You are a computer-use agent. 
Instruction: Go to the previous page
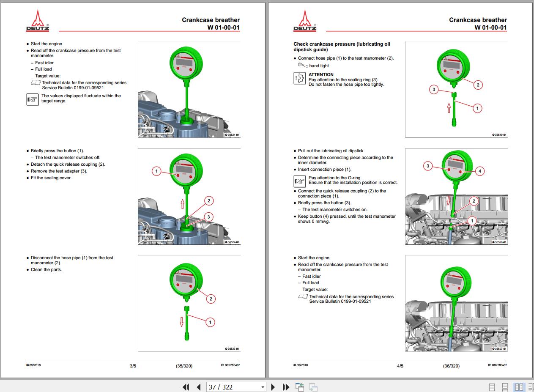(x=199, y=387)
